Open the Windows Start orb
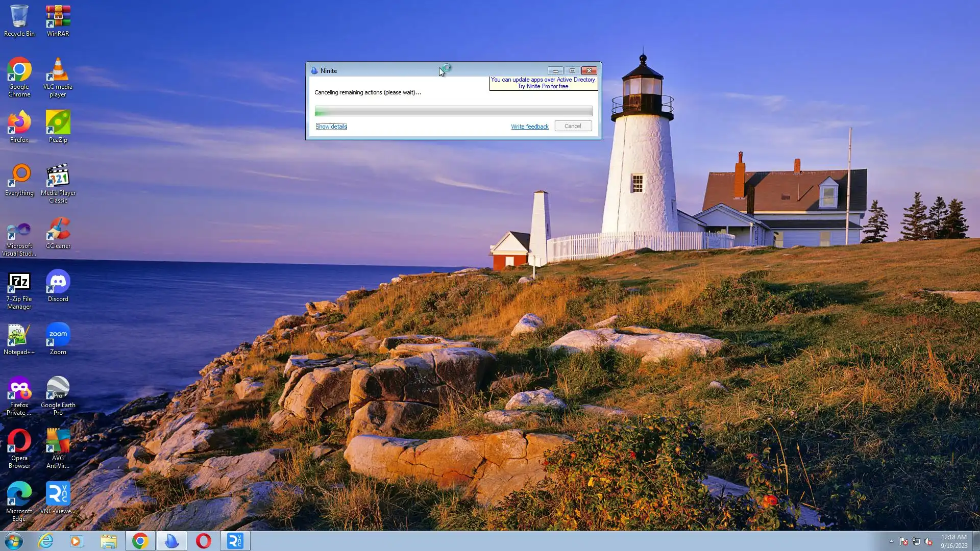Viewport: 980px width, 551px height. [x=14, y=541]
